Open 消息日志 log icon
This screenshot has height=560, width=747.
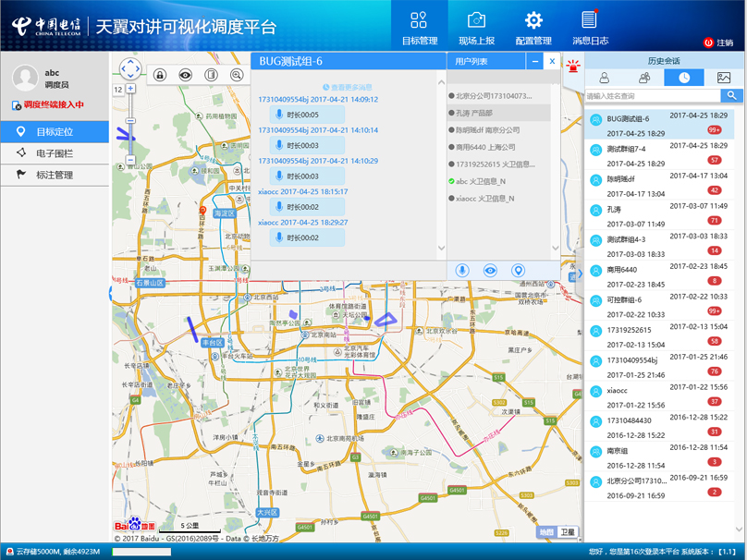click(x=590, y=20)
